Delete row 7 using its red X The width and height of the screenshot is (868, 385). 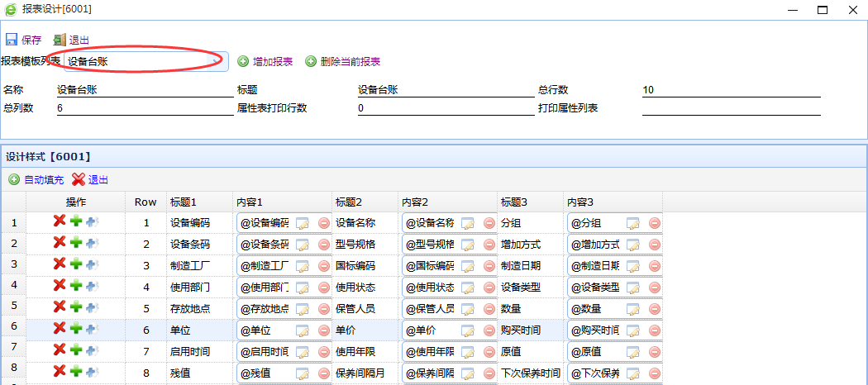[60, 350]
